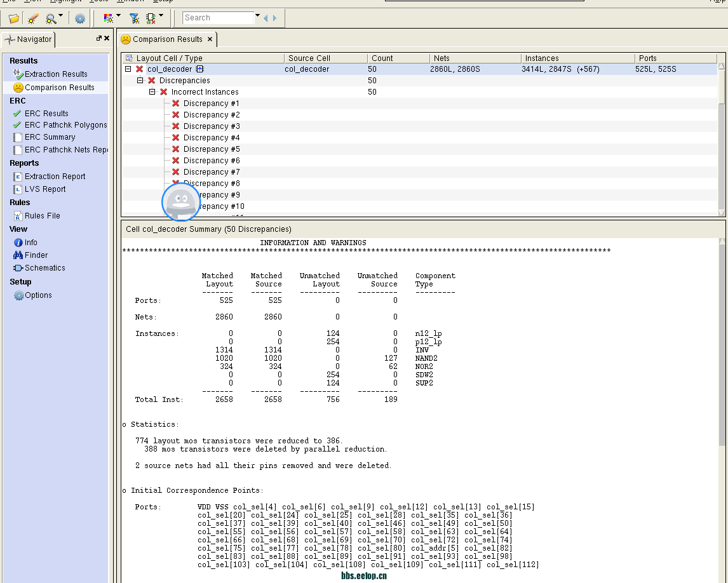Sort by Nets column header
The width and height of the screenshot is (728, 583).
475,58
